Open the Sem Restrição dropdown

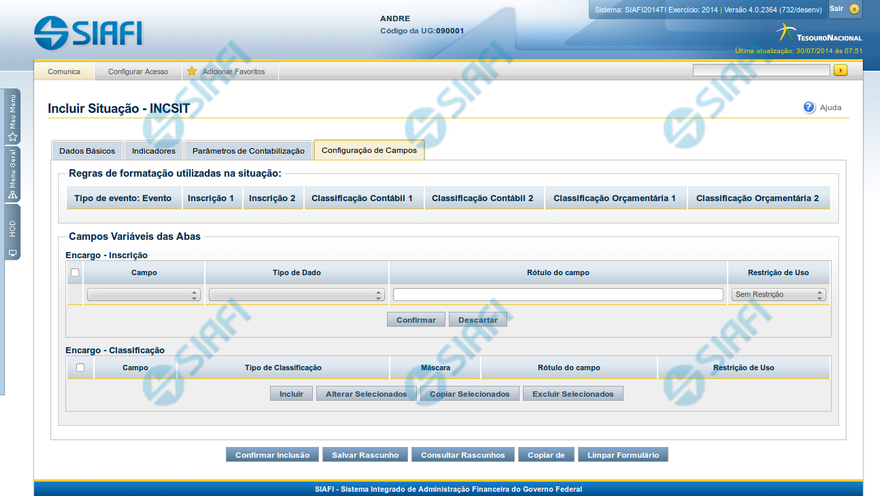779,295
